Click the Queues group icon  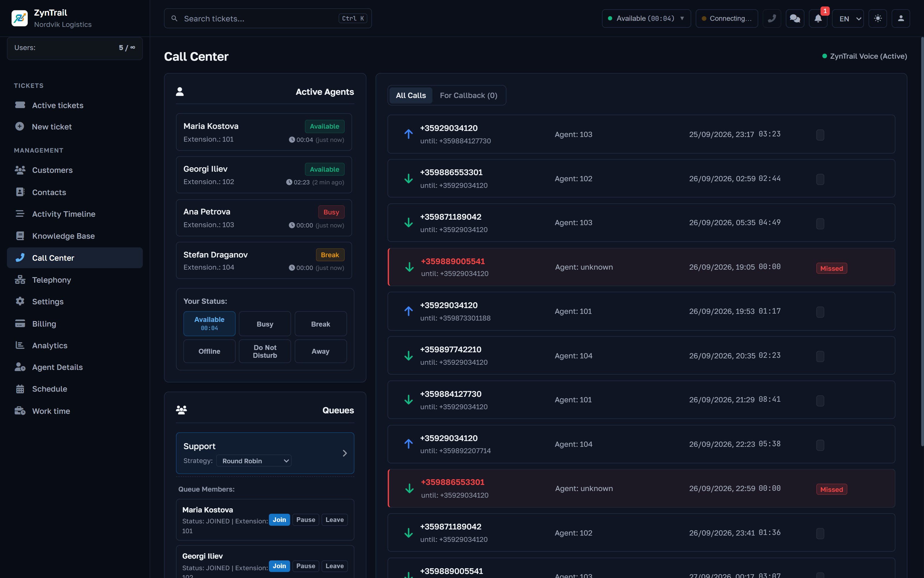181,410
